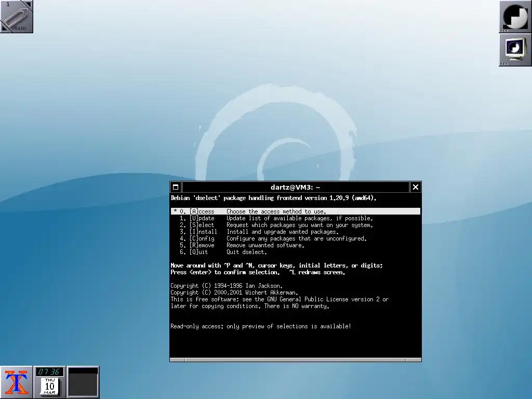Open the Main workspace clip icon
The height and width of the screenshot is (399, 532).
(x=16, y=16)
